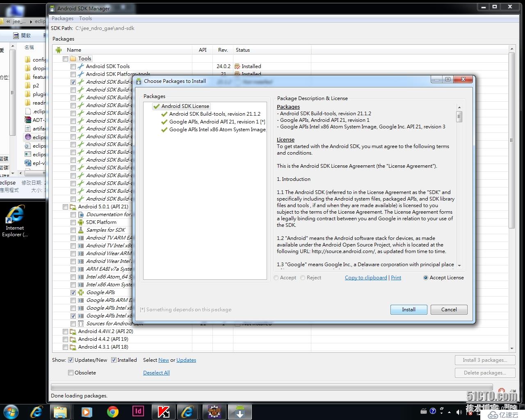Screen dimensions: 525x420
Task: Click the license text scrollbar up arrow
Action: click(x=459, y=107)
